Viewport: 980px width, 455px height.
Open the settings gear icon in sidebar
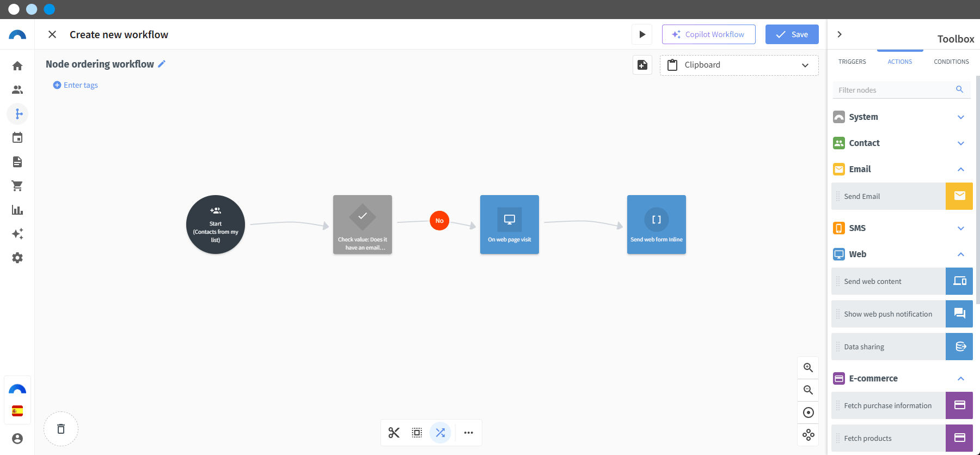(x=17, y=258)
